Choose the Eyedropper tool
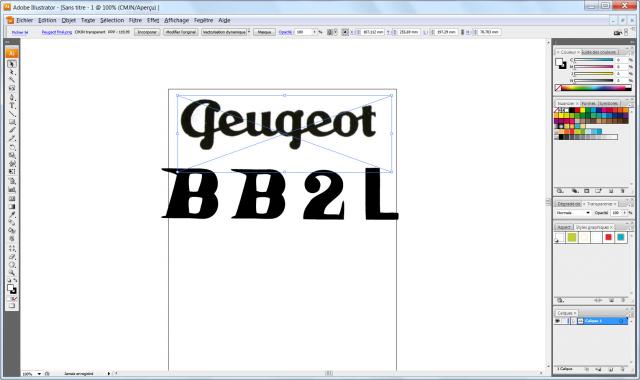Image resolution: width=640 pixels, height=380 pixels. coord(12,214)
